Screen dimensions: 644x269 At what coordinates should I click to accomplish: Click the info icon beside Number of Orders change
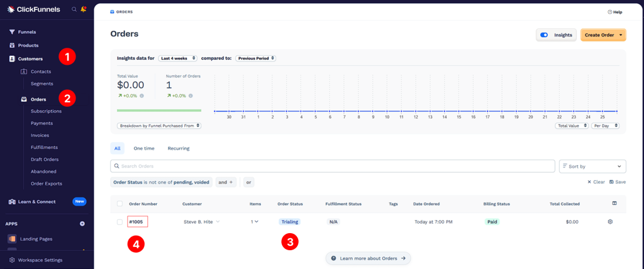pos(191,96)
